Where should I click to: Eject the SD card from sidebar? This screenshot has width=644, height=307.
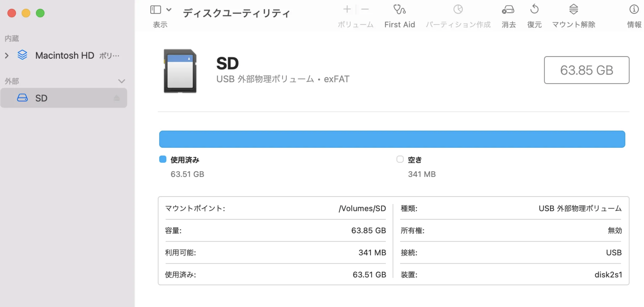(x=117, y=98)
